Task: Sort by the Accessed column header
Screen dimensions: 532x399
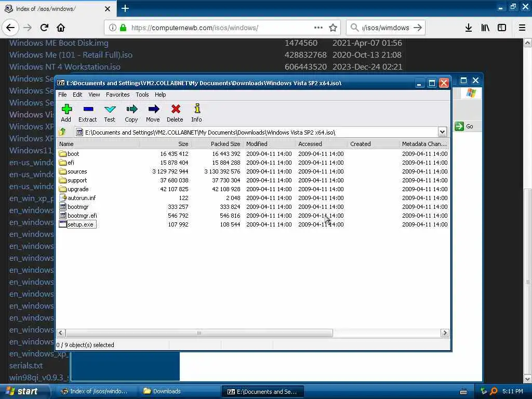Action: coord(321,144)
